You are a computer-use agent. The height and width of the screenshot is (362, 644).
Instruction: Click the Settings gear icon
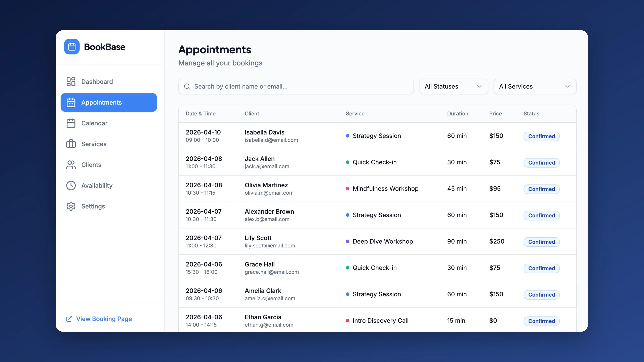click(71, 206)
